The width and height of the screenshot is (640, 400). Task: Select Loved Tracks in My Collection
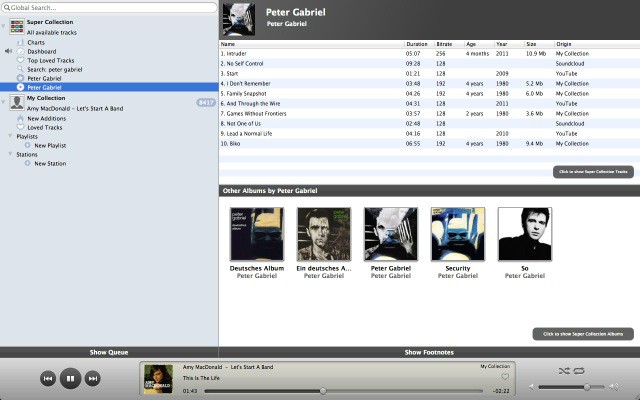coord(47,127)
